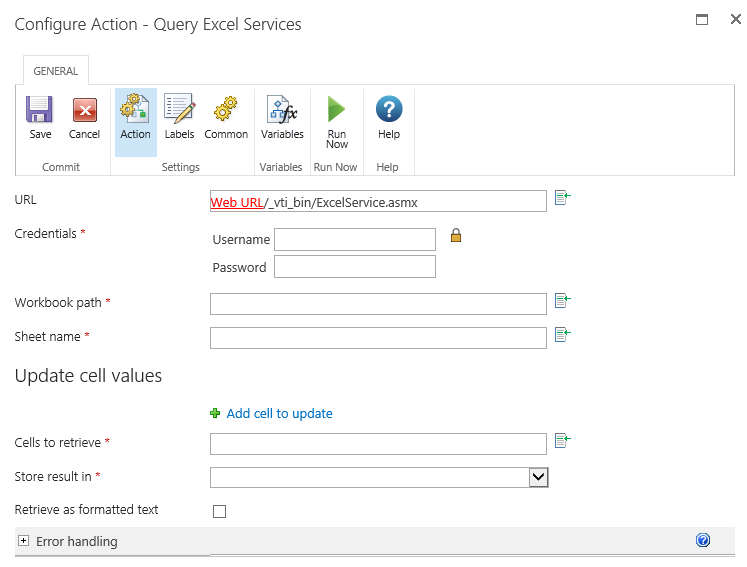This screenshot has width=747, height=567.
Task: Click the Error handling help icon
Action: [x=702, y=540]
